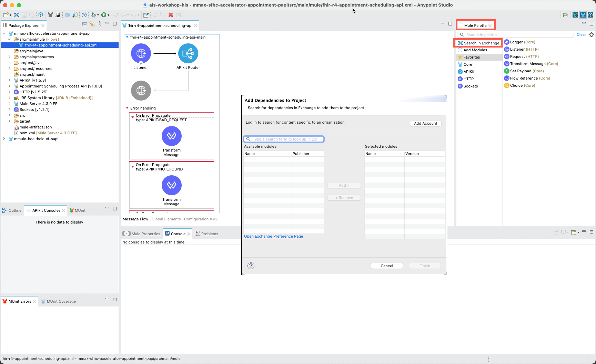Click the pin editor toolbar icon
This screenshot has width=596, height=364.
coord(146,15)
